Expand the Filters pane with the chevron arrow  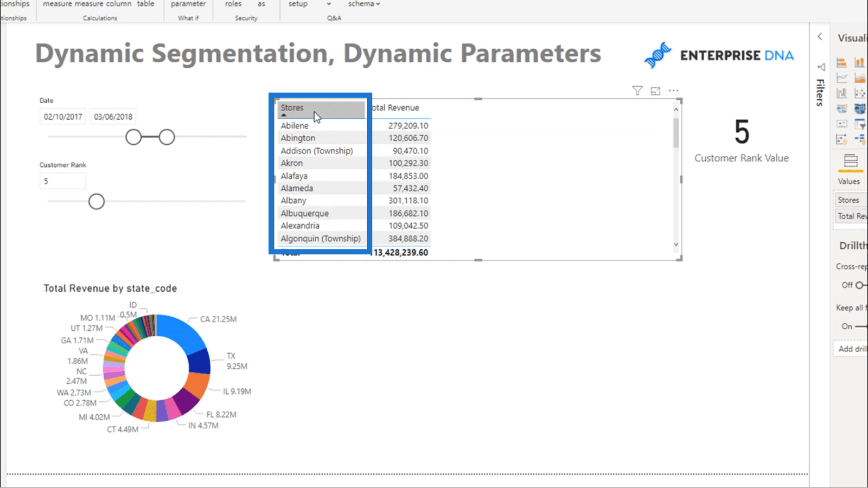click(820, 36)
